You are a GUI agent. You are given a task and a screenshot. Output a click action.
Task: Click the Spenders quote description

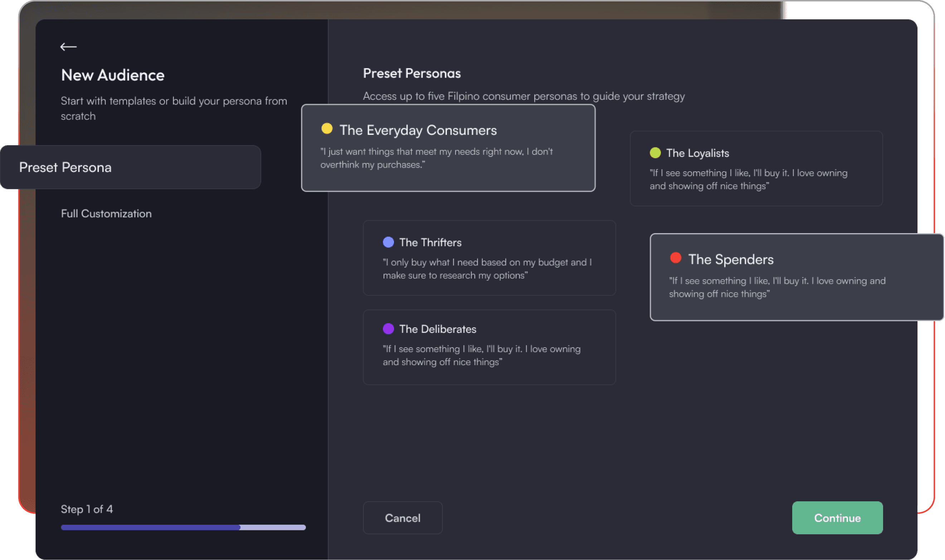[776, 287]
